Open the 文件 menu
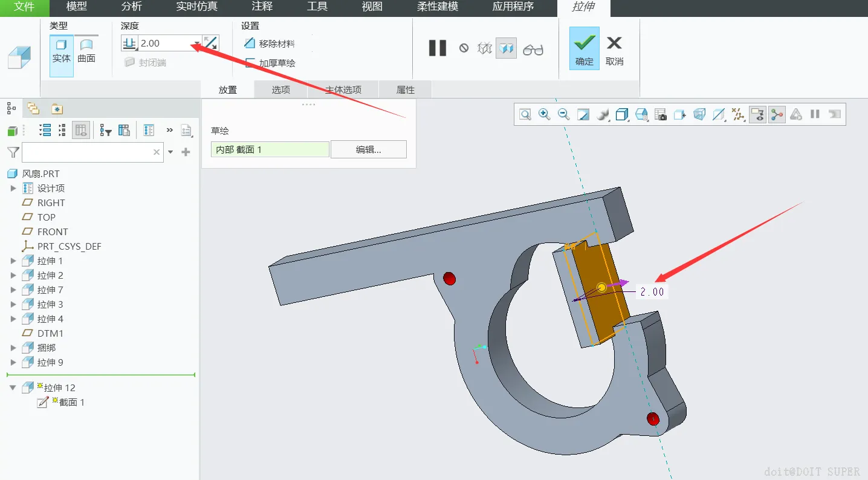Image resolution: width=868 pixels, height=480 pixels. point(24,7)
